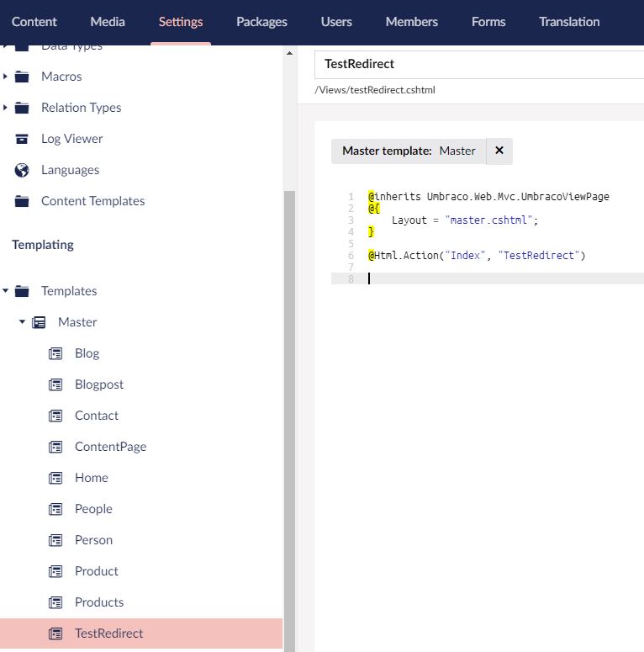Click the ContentPage template icon
Screen dimensions: 644x652
(55, 447)
